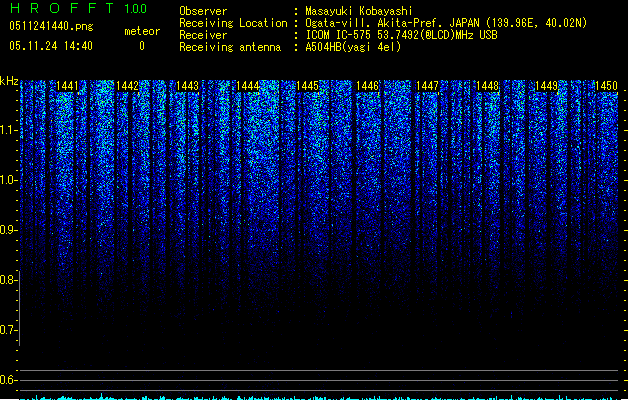This screenshot has width=629, height=400.
Task: Click the 1.1 frequency axis label
Action: [8, 130]
